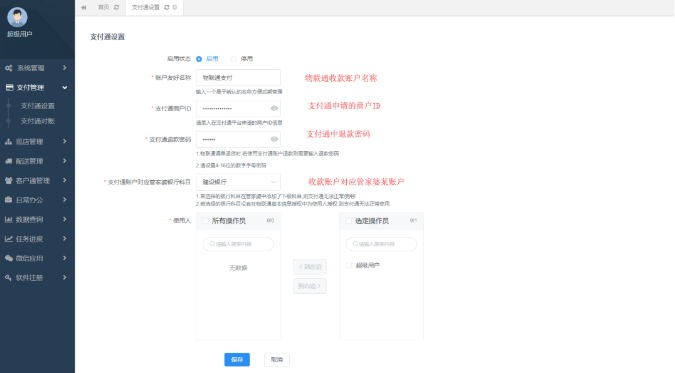Image resolution: width=675 pixels, height=373 pixels.
Task: Click the 系统管理 gears icon
Action: click(x=9, y=68)
